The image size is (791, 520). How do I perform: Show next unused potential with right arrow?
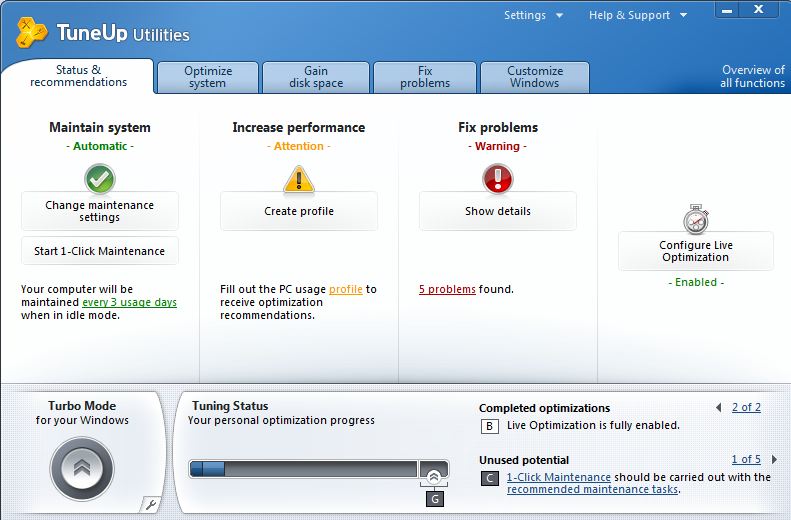click(x=774, y=460)
